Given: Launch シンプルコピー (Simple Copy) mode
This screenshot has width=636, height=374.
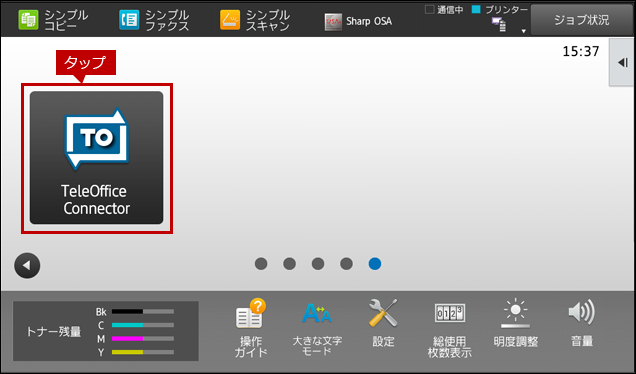Looking at the screenshot, I should (x=53, y=20).
